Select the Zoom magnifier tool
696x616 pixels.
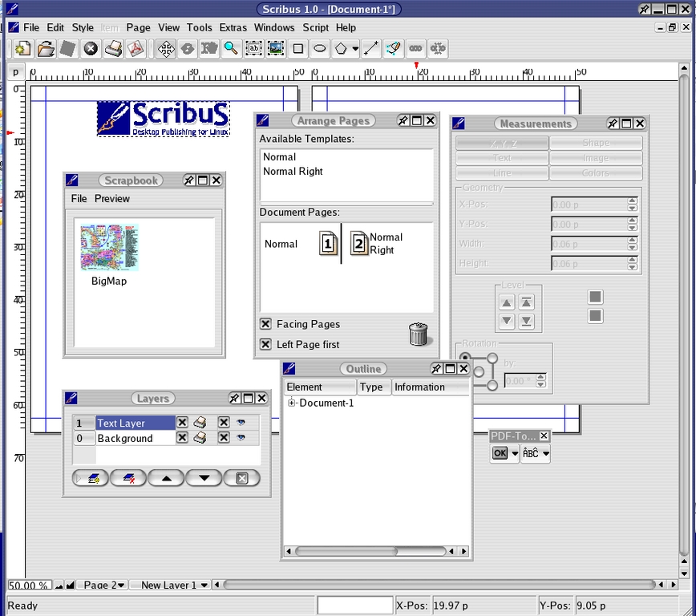tap(231, 49)
